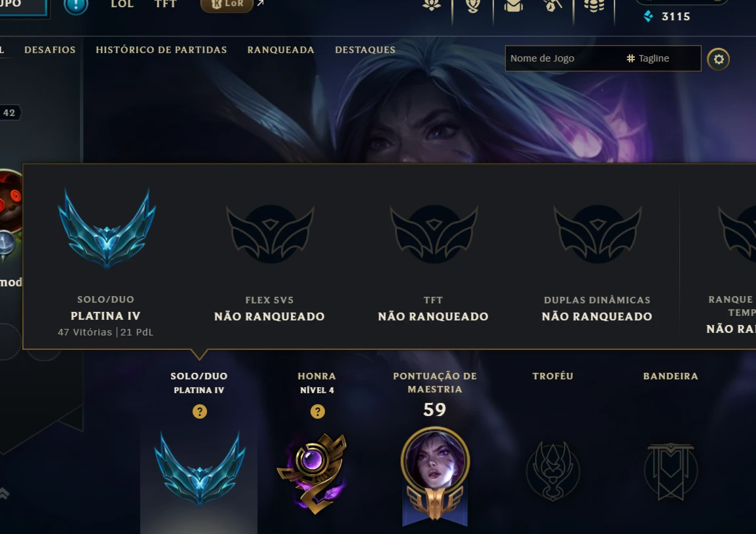Image resolution: width=756 pixels, height=534 pixels.
Task: Click the empty Bandeira banner slot icon
Action: click(x=671, y=471)
